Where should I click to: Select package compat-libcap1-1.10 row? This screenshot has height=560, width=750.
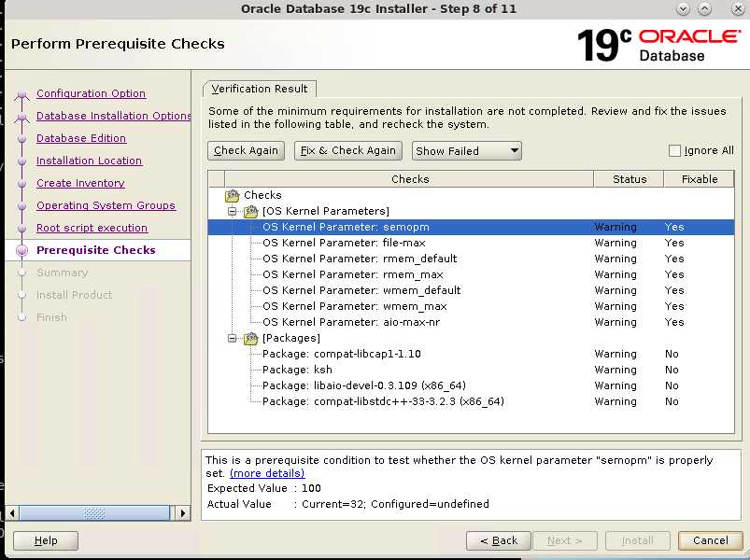coord(471,354)
